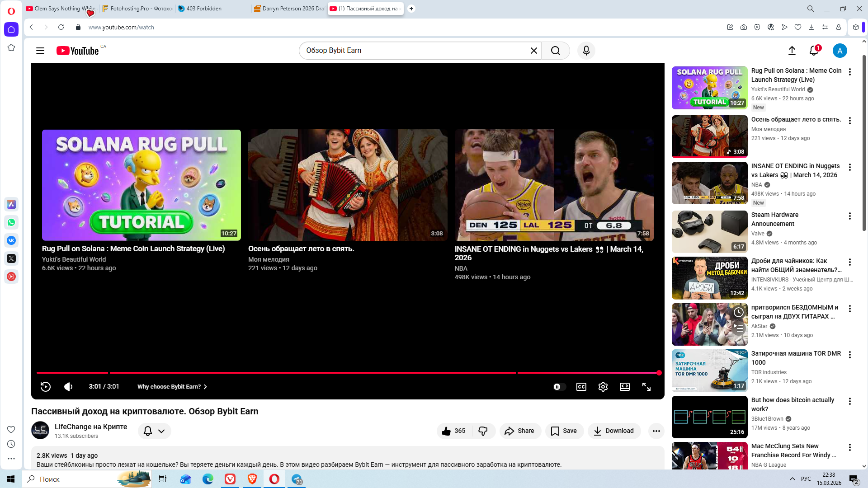Click the video replay button
Viewport: 868px width, 488px height.
tap(46, 387)
